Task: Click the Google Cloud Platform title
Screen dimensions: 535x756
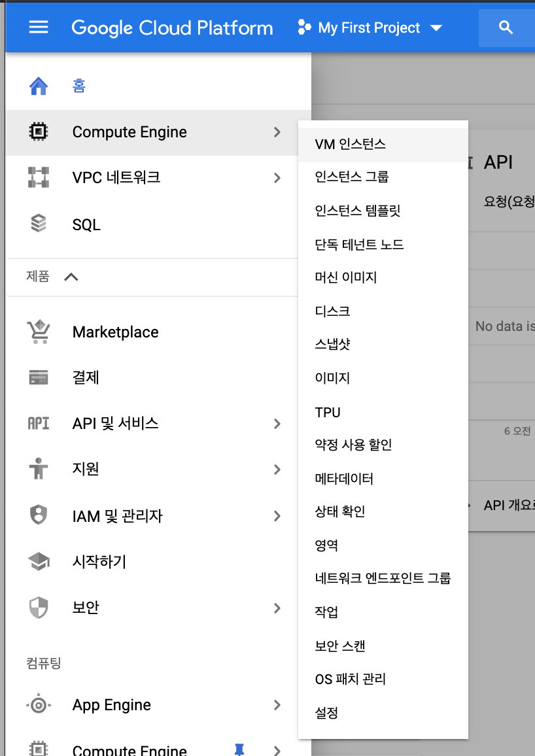Action: [x=172, y=28]
